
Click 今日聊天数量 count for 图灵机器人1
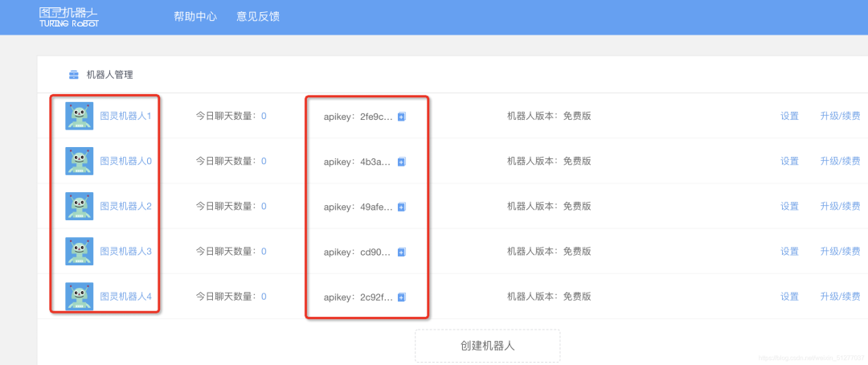coord(264,117)
